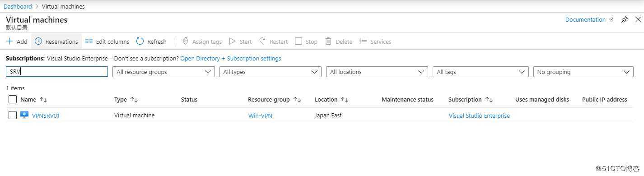Screen dimensions: 644x176
Task: Open Reservations from the toolbar
Action: [x=56, y=42]
